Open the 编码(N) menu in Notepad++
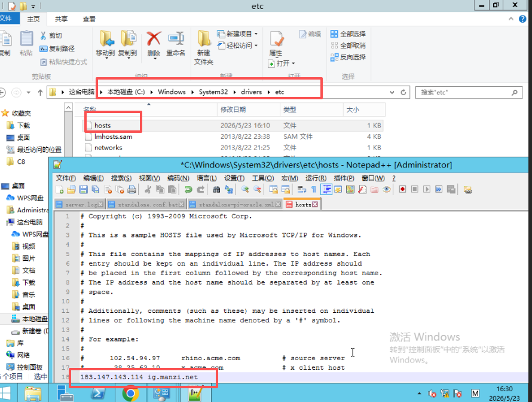 point(178,178)
